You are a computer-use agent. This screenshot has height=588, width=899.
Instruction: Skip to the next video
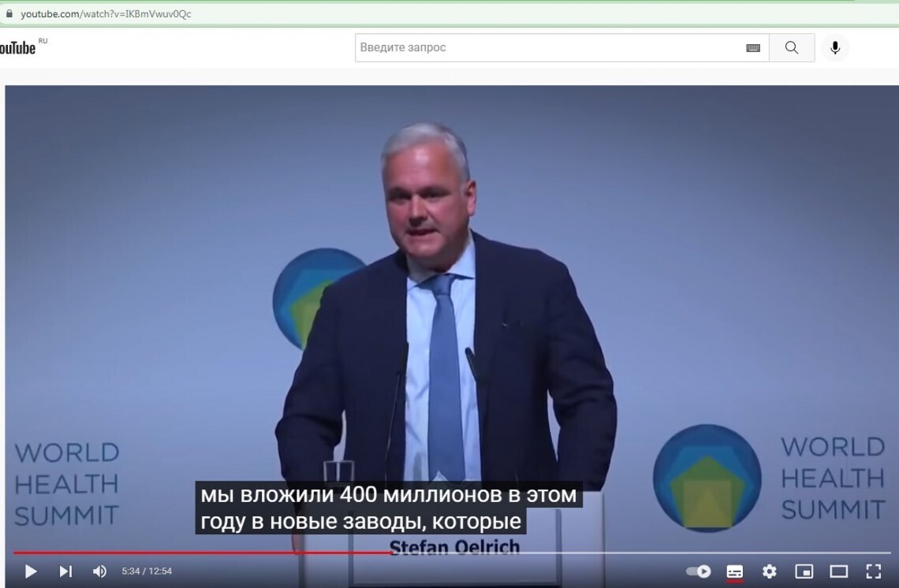pyautogui.click(x=65, y=571)
